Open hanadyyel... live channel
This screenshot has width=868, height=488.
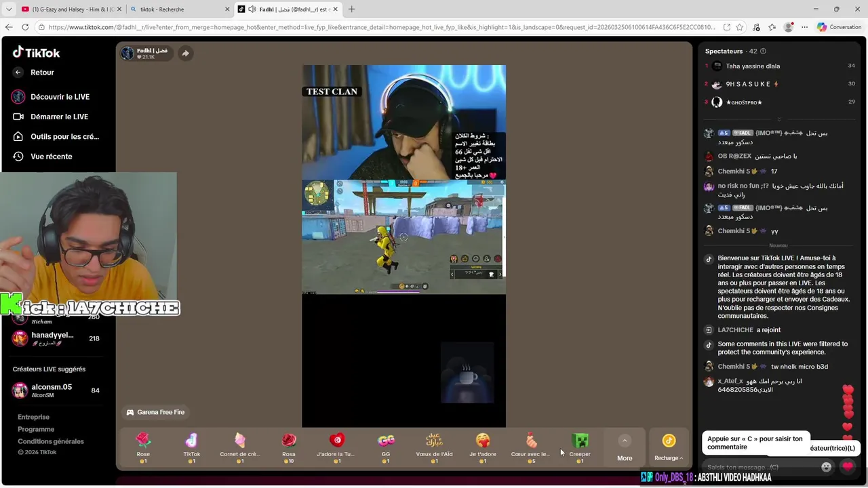(56, 338)
